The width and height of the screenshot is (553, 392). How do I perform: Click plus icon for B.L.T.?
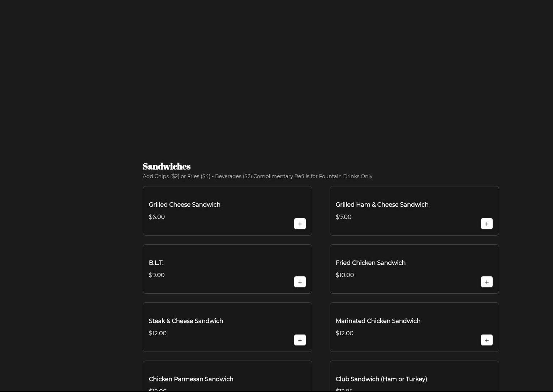tap(300, 282)
